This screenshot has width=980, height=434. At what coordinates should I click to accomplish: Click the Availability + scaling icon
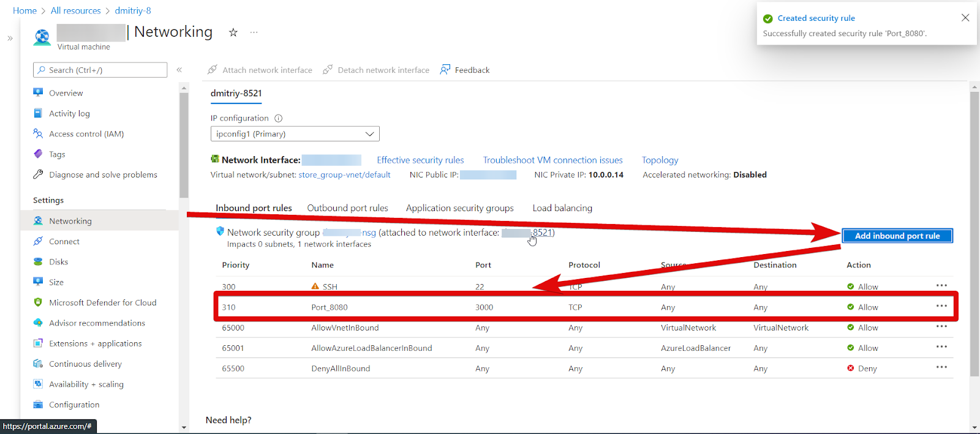[x=38, y=384]
